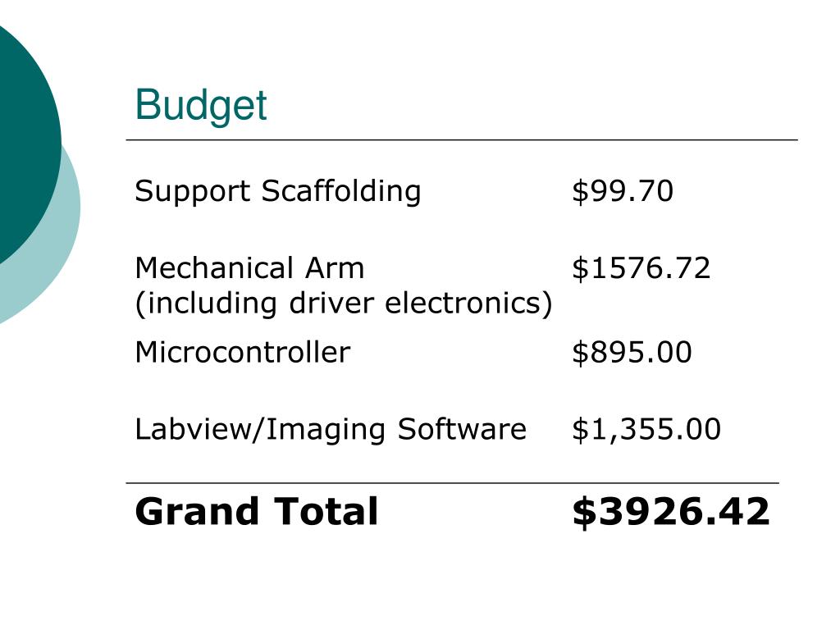Select the Labview/Imaging Software entry
This screenshot has width=840, height=630.
331,430
